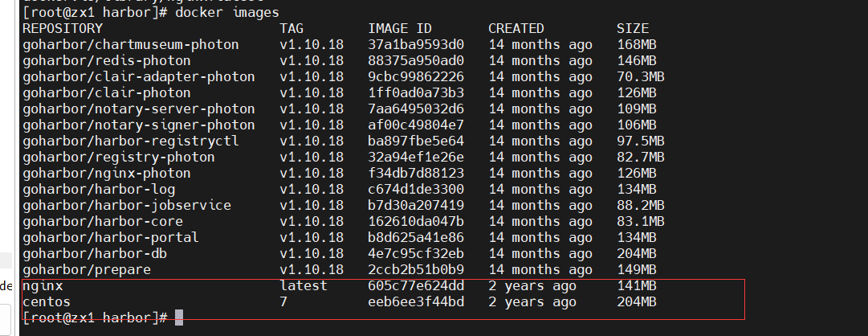
Task: Click the centos image ID eeb6ee3f44bd
Action: click(x=416, y=302)
